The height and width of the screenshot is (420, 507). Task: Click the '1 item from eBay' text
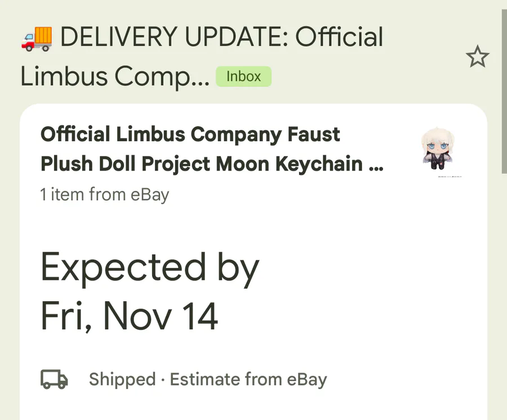point(105,195)
